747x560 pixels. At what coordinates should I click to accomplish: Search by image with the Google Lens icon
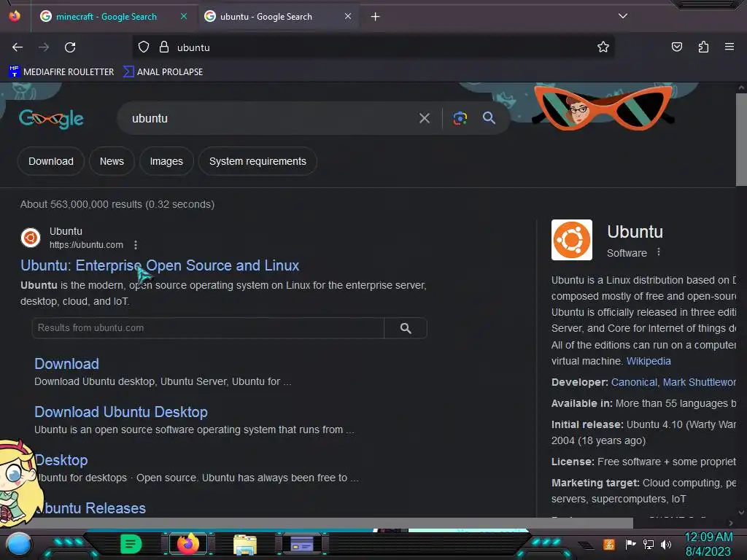pos(460,118)
